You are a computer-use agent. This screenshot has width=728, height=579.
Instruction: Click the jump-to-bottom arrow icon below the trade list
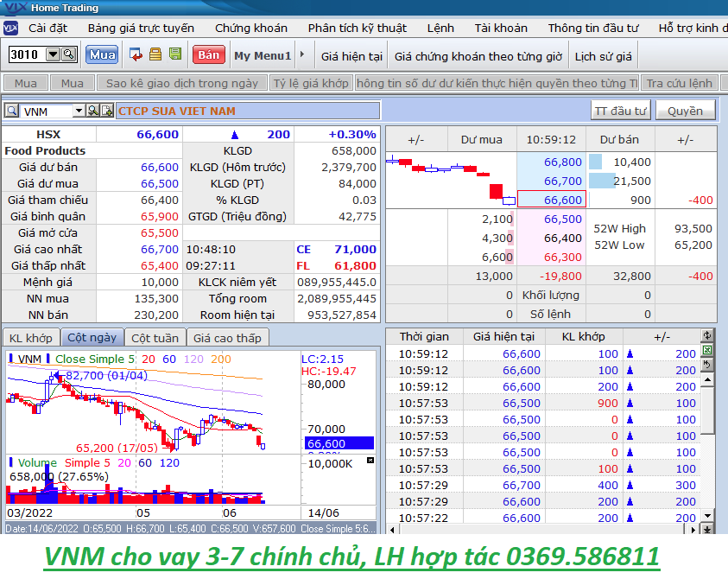[707, 529]
